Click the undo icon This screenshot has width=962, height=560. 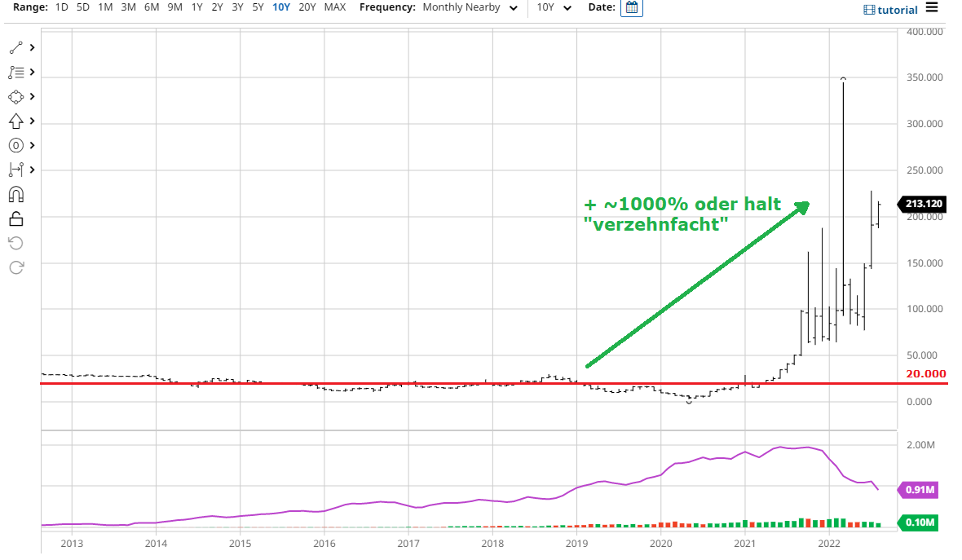click(15, 243)
